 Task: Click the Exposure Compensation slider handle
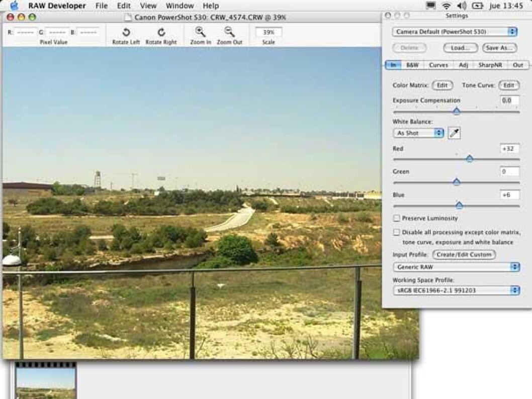457,111
